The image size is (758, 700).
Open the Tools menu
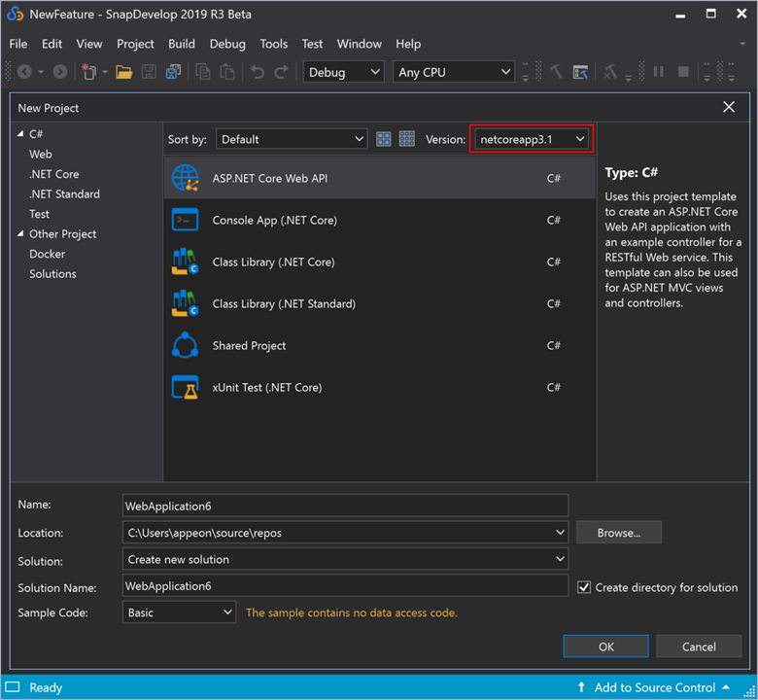point(274,44)
